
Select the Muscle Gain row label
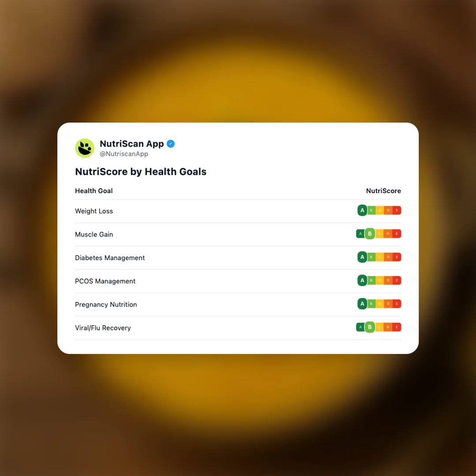(94, 234)
